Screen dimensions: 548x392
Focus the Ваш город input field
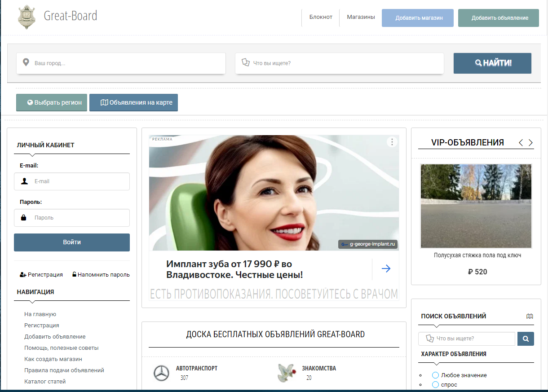pyautogui.click(x=121, y=63)
